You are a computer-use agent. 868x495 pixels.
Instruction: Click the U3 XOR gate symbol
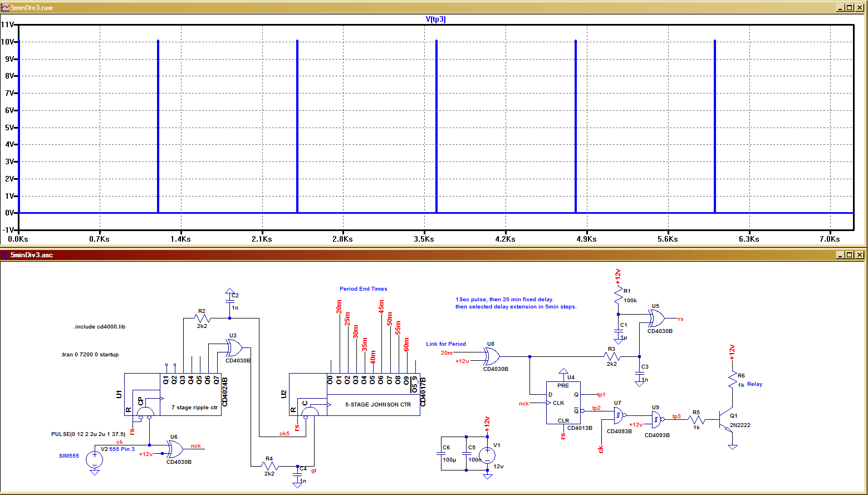[234, 349]
